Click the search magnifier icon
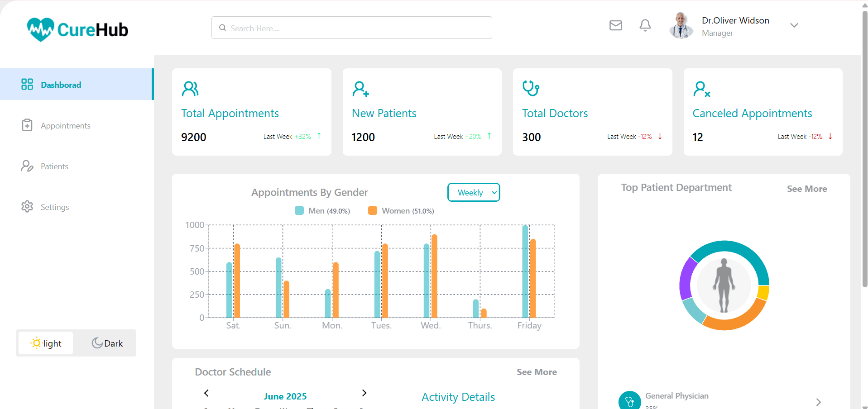The height and width of the screenshot is (409, 868). pyautogui.click(x=222, y=28)
